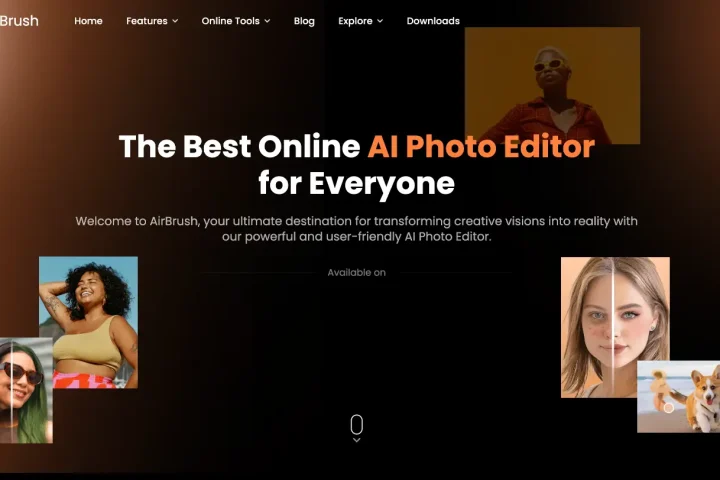Screen dimensions: 720x480
Task: Select the green-haired woman with sunglasses photo
Action: 26,390
